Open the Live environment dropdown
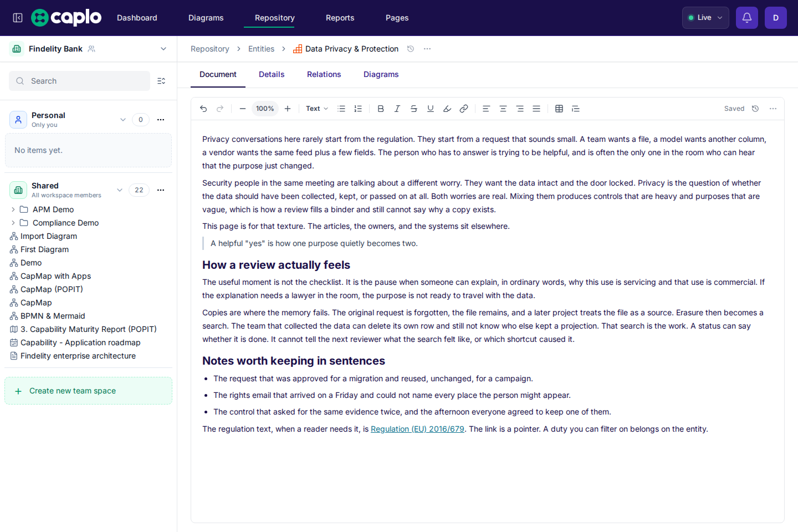Screen dimensions: 798x532 pos(705,18)
